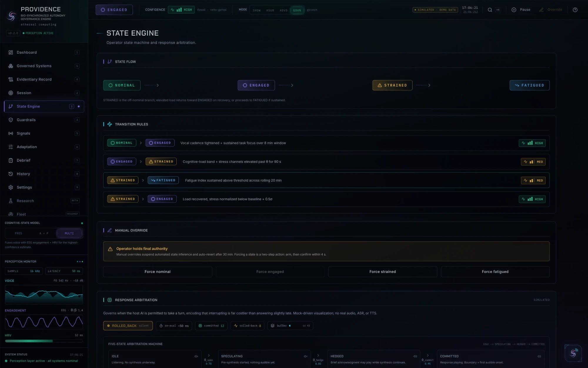Viewport: 588px width, 368px height.
Task: Click the Session target icon in sidebar
Action: 11,93
